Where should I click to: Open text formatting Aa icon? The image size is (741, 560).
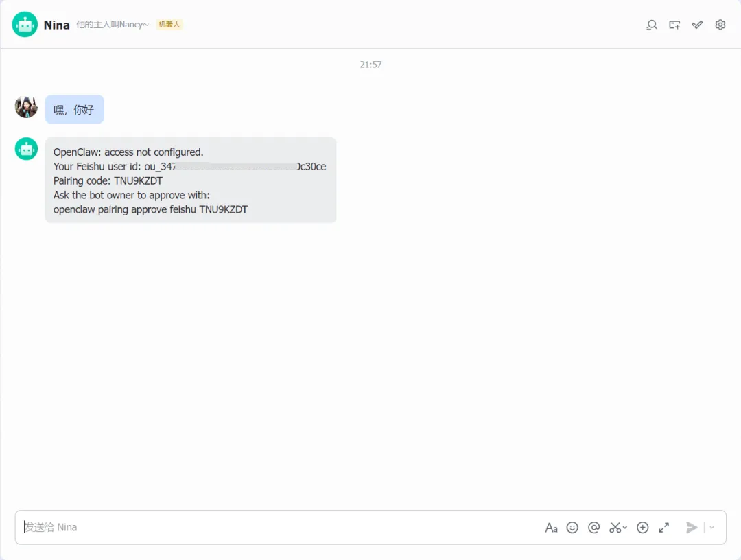point(551,527)
